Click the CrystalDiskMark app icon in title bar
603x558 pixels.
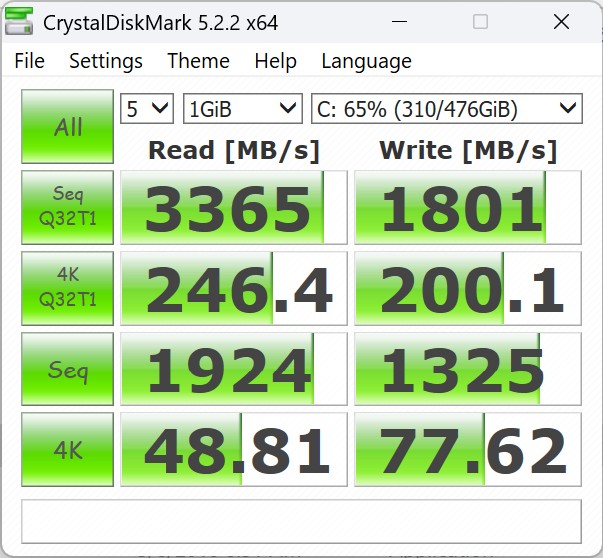tap(19, 22)
